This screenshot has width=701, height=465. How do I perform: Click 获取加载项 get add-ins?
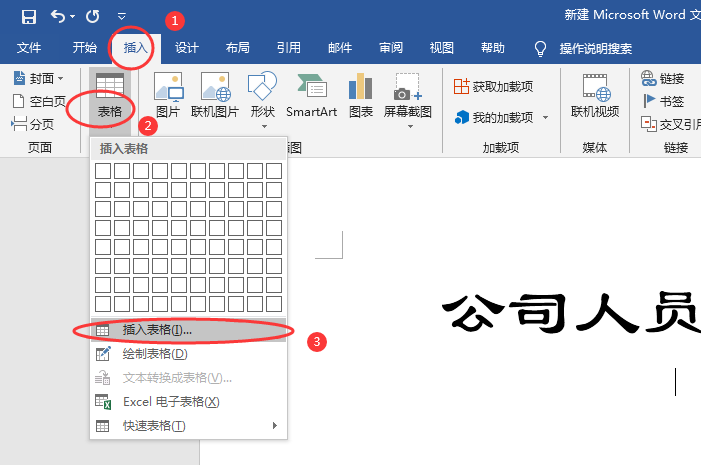point(493,86)
